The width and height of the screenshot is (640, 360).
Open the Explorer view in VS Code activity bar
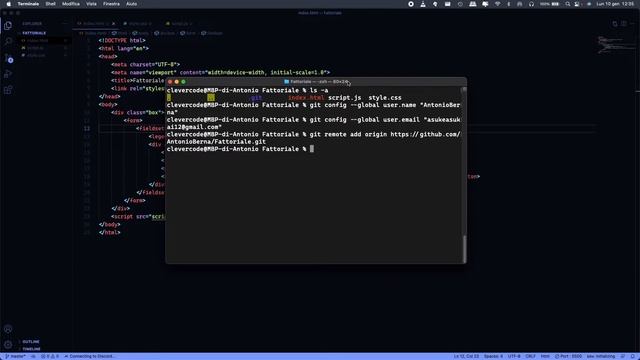[8, 26]
